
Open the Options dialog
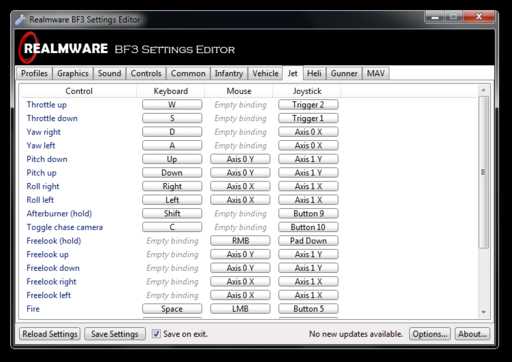(x=430, y=334)
